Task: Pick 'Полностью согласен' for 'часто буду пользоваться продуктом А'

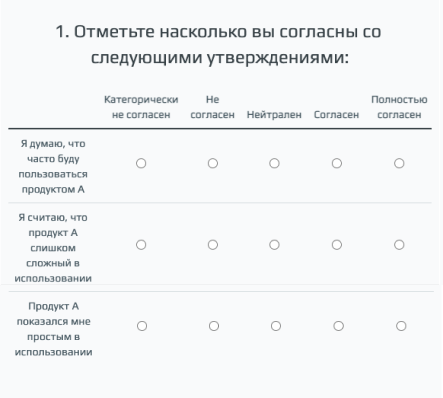Action: click(x=399, y=163)
